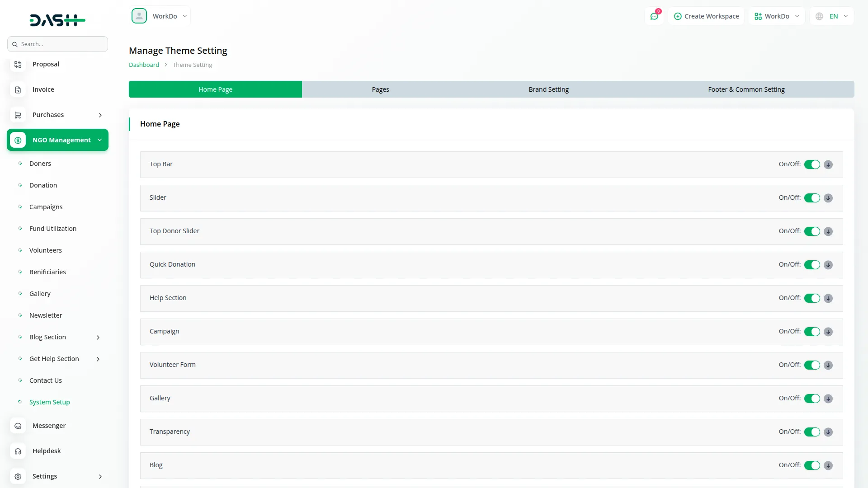Follow the Dashboard breadcrumb link
This screenshot has height=488, width=868.
coord(144,65)
